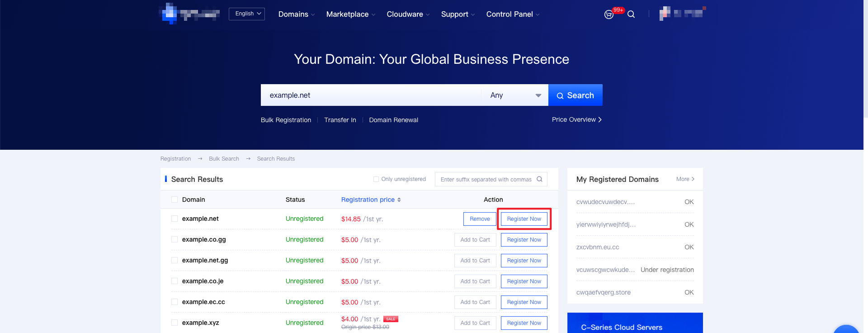Viewport: 868px width, 333px height.
Task: Tick the select-all checkbox beside Domain header
Action: [175, 200]
